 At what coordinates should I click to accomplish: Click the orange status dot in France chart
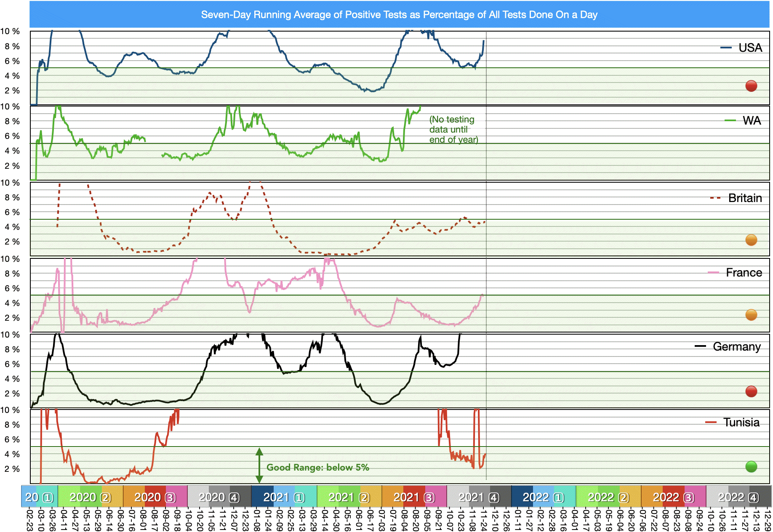(x=751, y=315)
